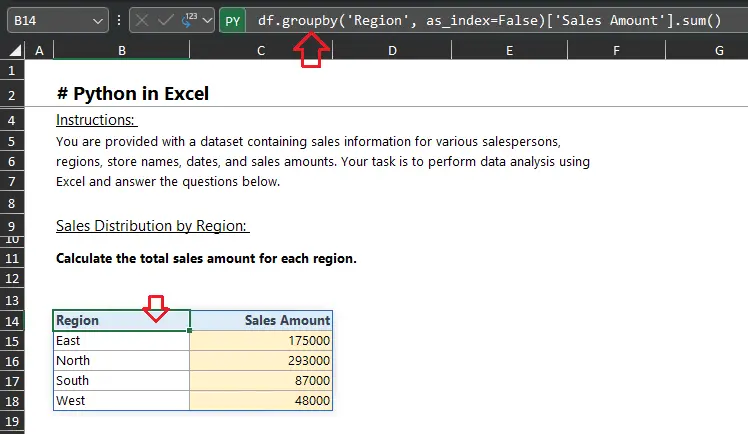Click the formula bar resize dots handle
Viewport: 748px width, 434px height.
pos(119,20)
